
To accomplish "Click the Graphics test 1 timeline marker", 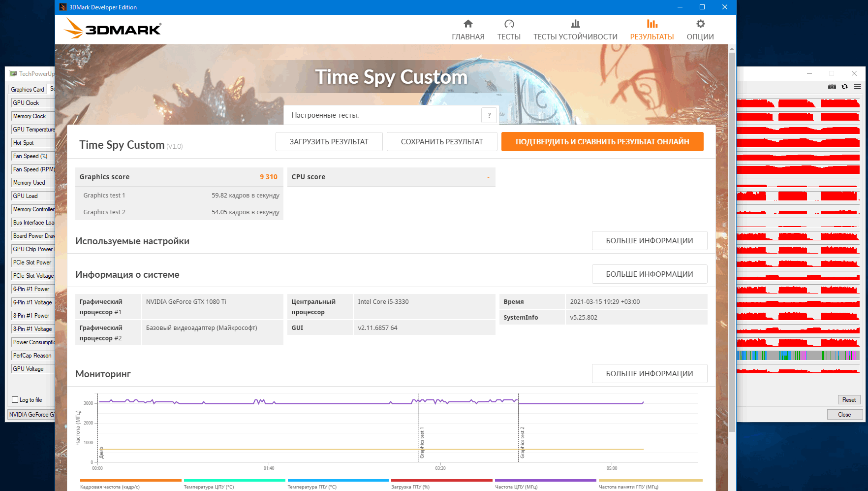I will [422, 443].
